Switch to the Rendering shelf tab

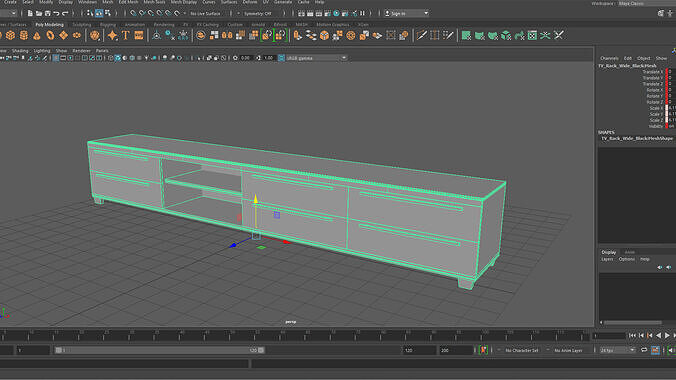(x=164, y=25)
